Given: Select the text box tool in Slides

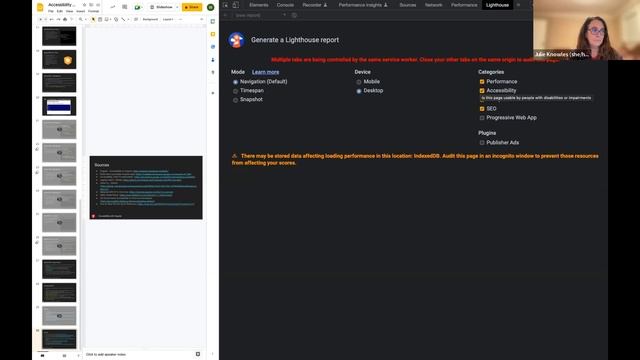Looking at the screenshot, I should (x=100, y=19).
